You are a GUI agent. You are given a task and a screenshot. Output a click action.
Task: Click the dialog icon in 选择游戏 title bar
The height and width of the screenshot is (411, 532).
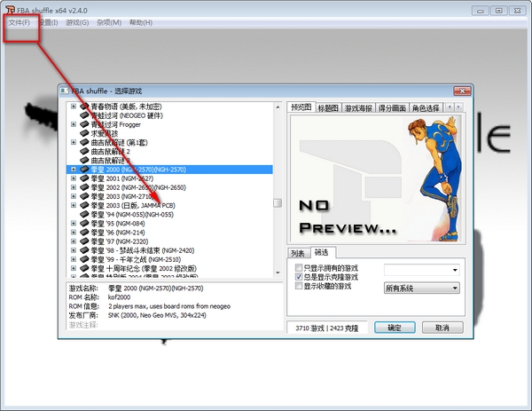click(65, 91)
